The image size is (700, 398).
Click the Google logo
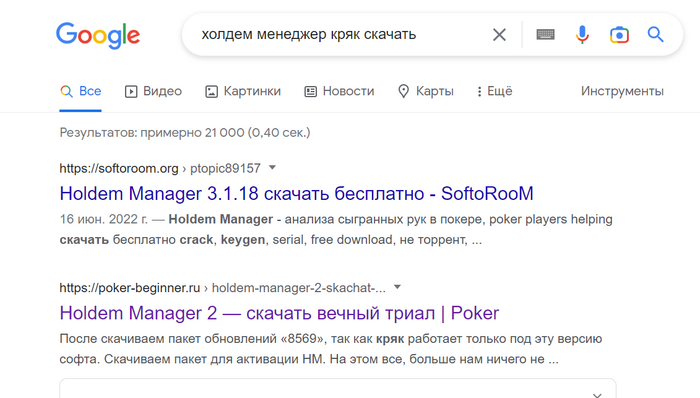(98, 35)
